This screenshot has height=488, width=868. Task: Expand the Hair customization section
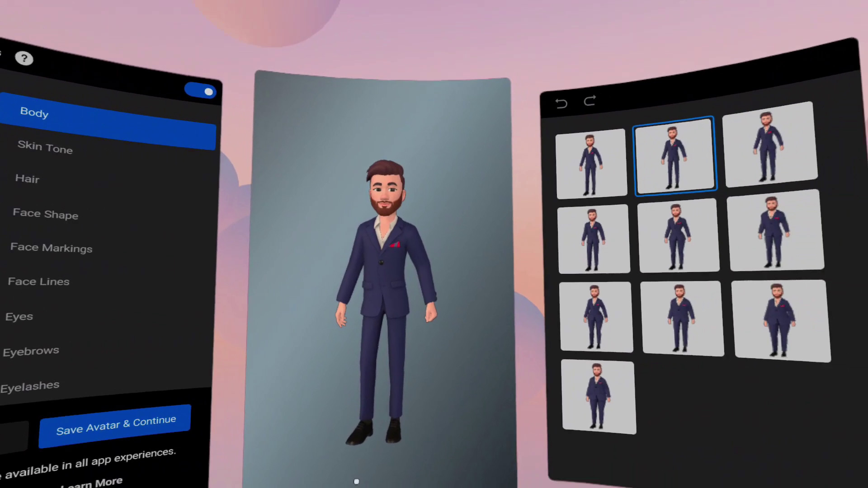pos(28,179)
